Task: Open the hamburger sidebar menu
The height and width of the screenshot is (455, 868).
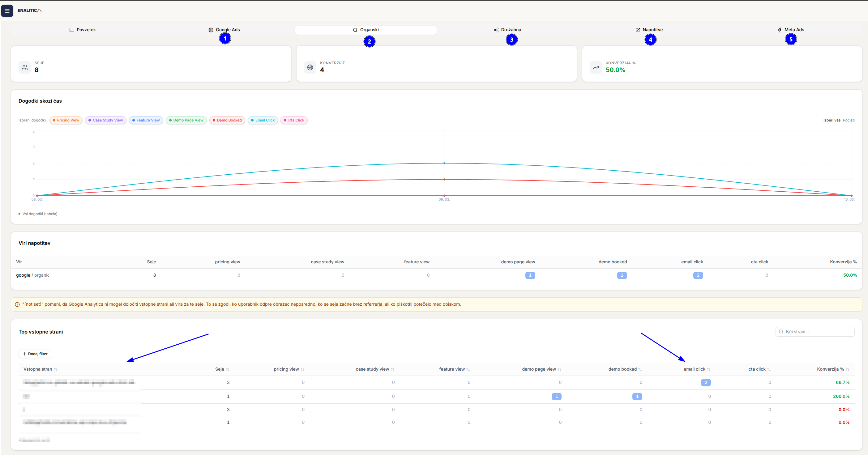Action: [7, 11]
